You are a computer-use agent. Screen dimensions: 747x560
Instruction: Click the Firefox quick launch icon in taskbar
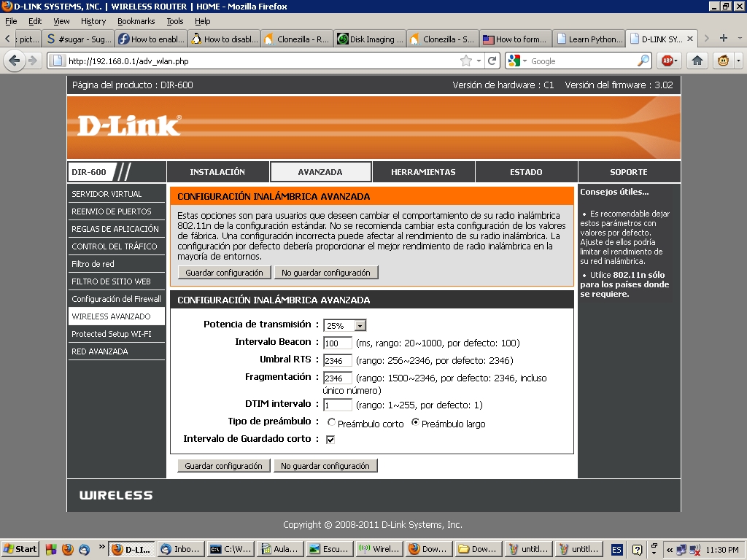pyautogui.click(x=67, y=549)
